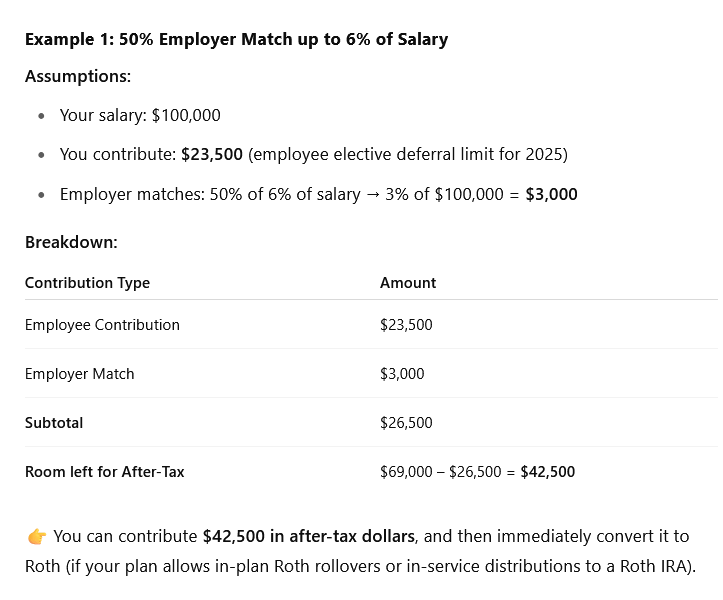Click the Contribution Type column header
The image size is (723, 600).
click(87, 283)
